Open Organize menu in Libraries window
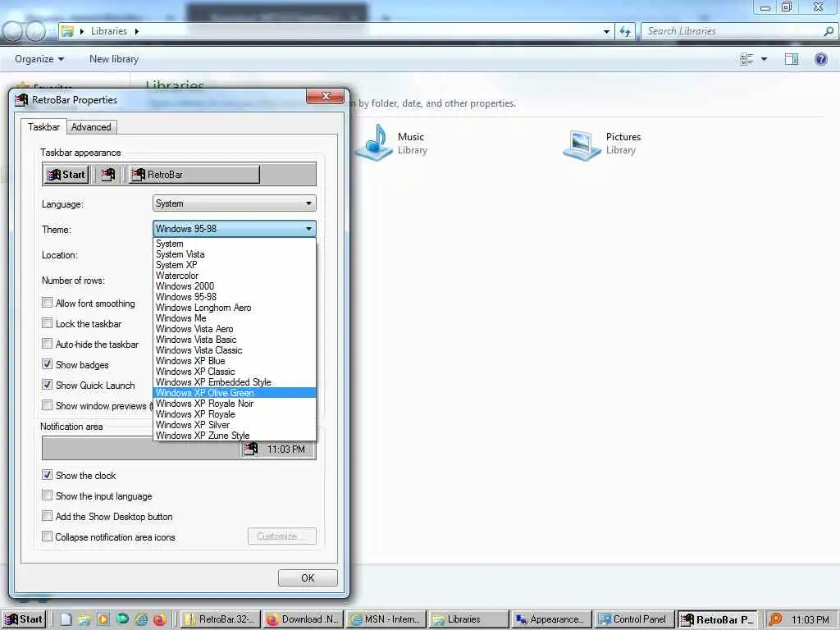 pos(39,59)
